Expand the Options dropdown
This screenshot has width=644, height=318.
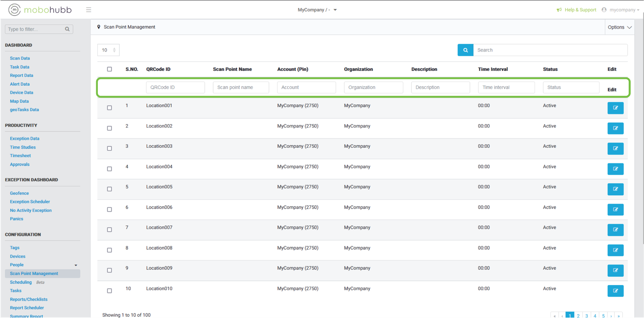tap(619, 27)
